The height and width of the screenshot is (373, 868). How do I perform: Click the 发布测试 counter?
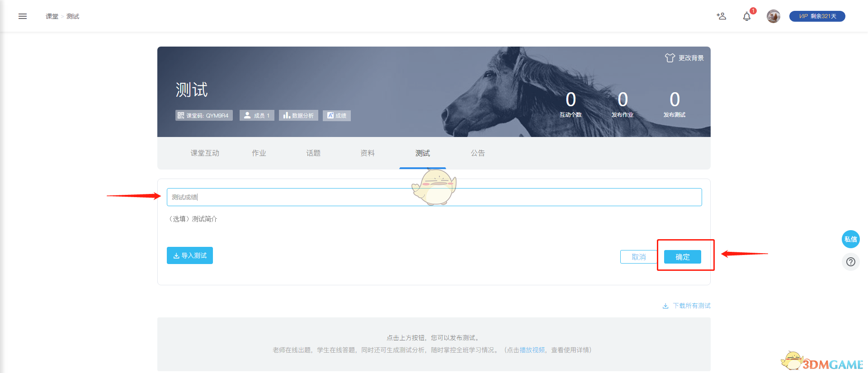point(675,105)
